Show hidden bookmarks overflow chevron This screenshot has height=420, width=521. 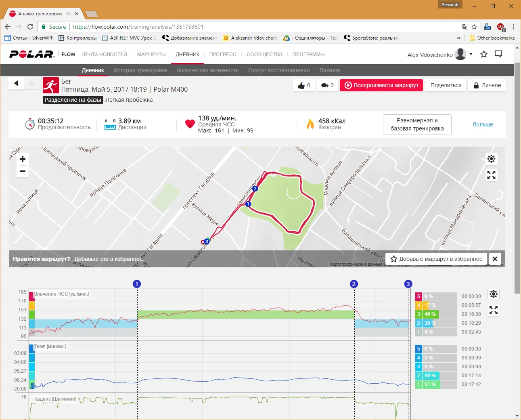pyautogui.click(x=458, y=38)
